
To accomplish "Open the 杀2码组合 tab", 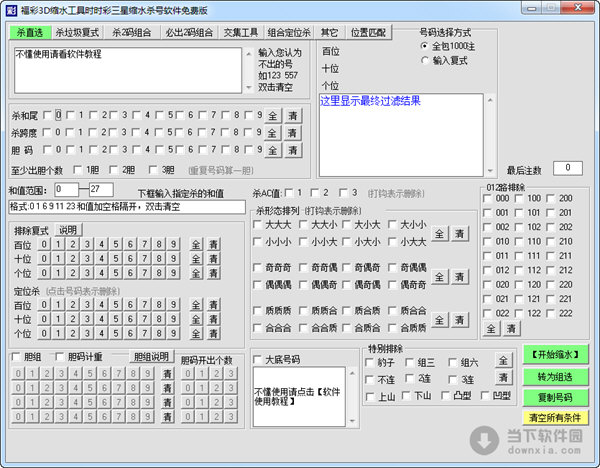I will [x=132, y=33].
